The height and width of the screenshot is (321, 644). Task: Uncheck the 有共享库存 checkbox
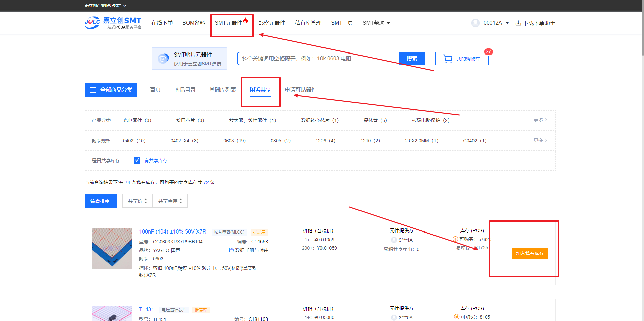coord(137,160)
